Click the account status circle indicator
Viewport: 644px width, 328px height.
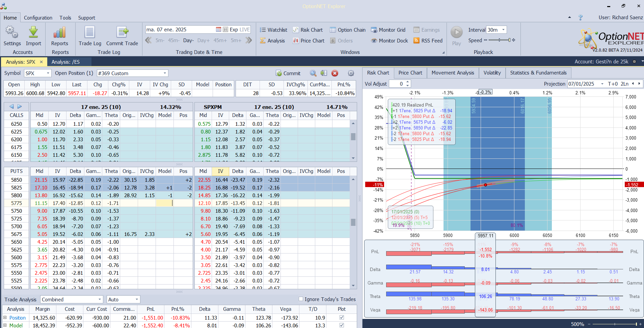click(634, 62)
